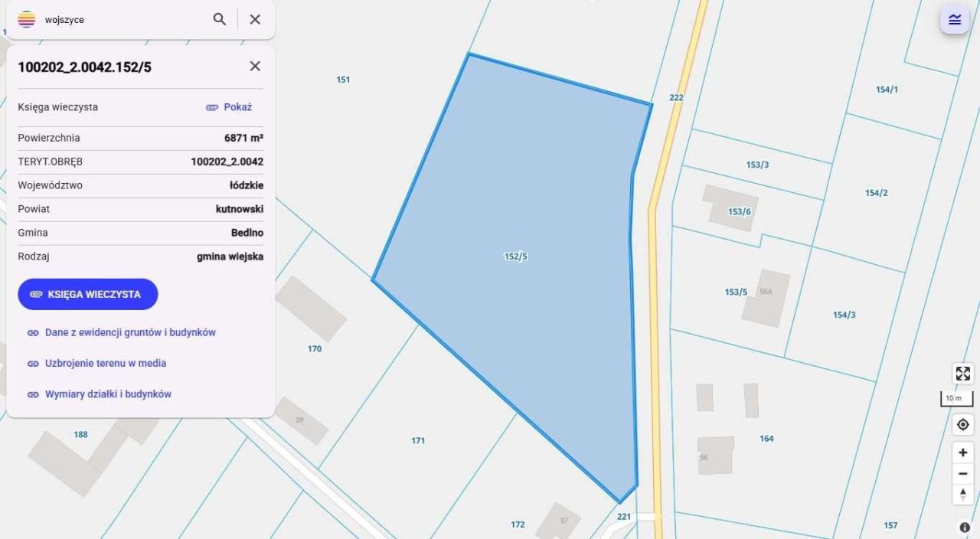Open the map layers button
980x539 pixels.
(955, 19)
